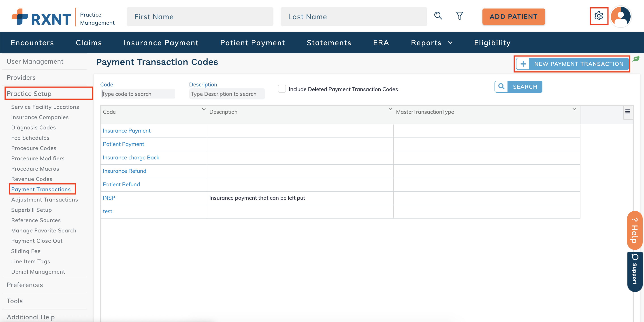Open the patient filter funnel icon

point(459,16)
